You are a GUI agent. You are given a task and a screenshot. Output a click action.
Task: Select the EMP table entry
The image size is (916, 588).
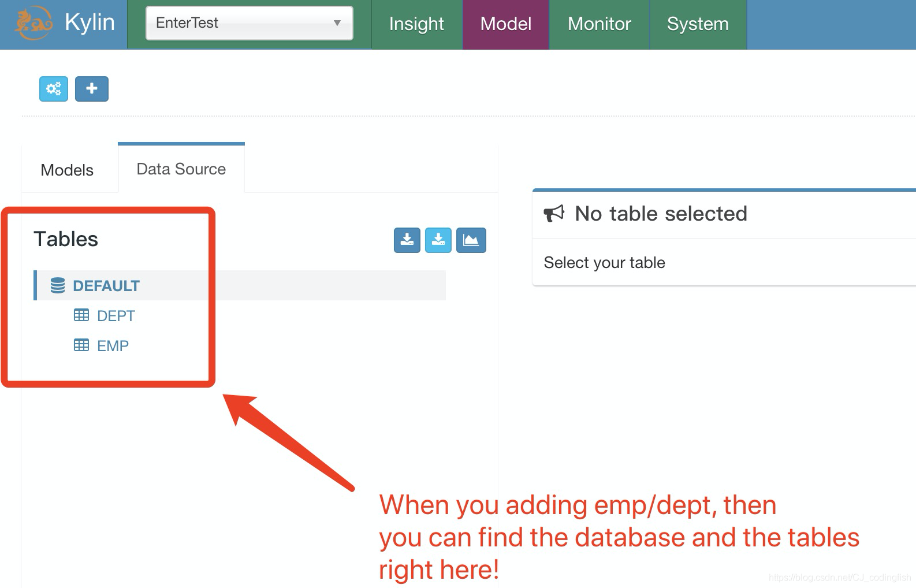point(113,345)
